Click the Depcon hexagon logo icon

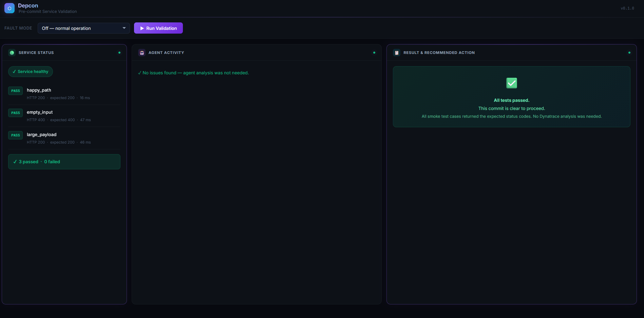pos(10,8)
